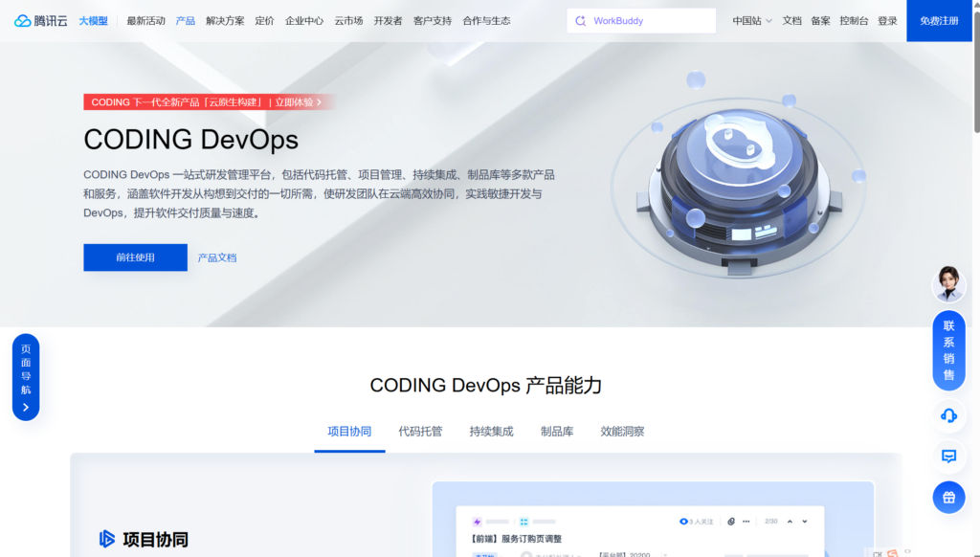Click the headset customer service icon

click(948, 415)
